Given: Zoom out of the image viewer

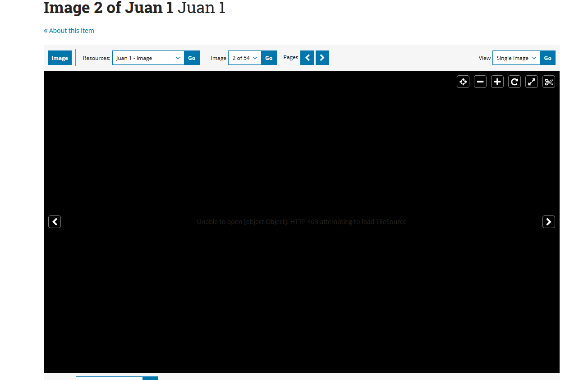Looking at the screenshot, I should pos(480,82).
